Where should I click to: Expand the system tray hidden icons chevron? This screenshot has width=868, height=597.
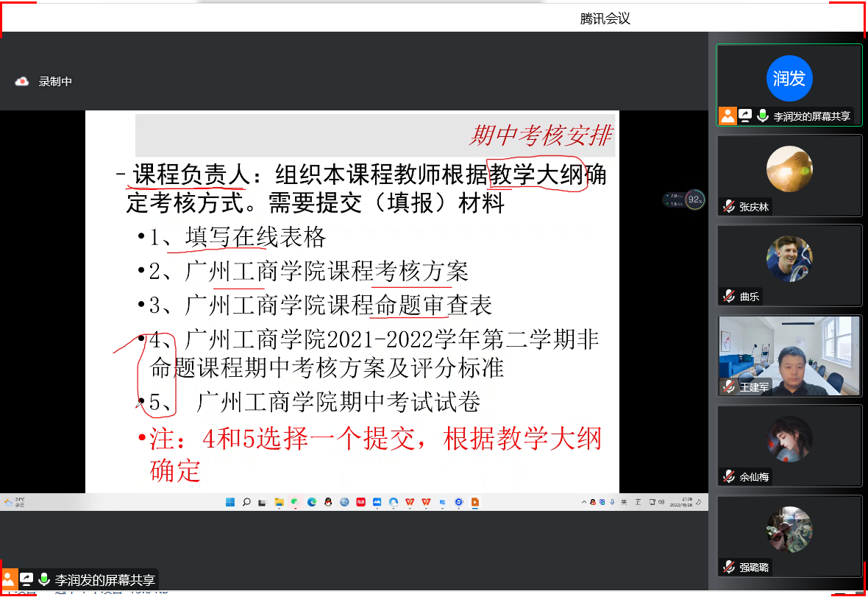[584, 502]
